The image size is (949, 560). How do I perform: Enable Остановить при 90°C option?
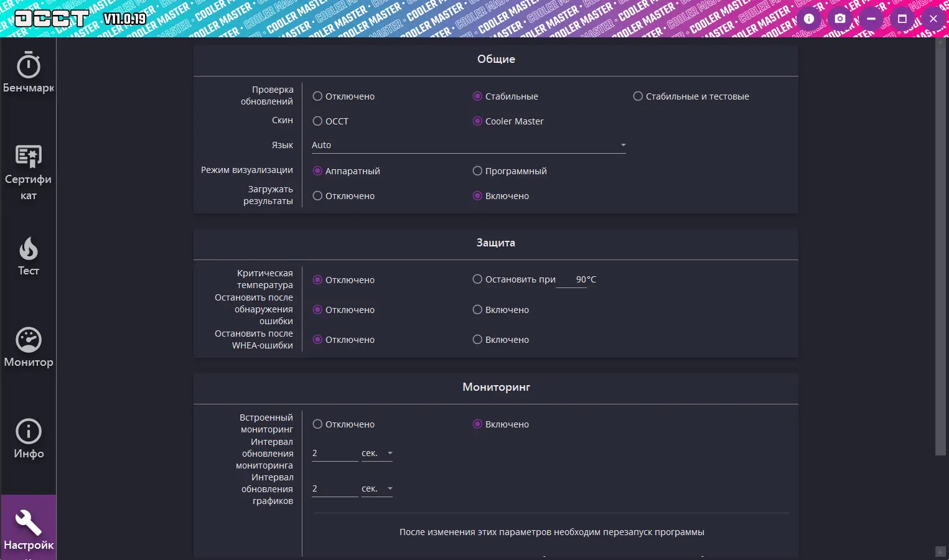(x=477, y=279)
